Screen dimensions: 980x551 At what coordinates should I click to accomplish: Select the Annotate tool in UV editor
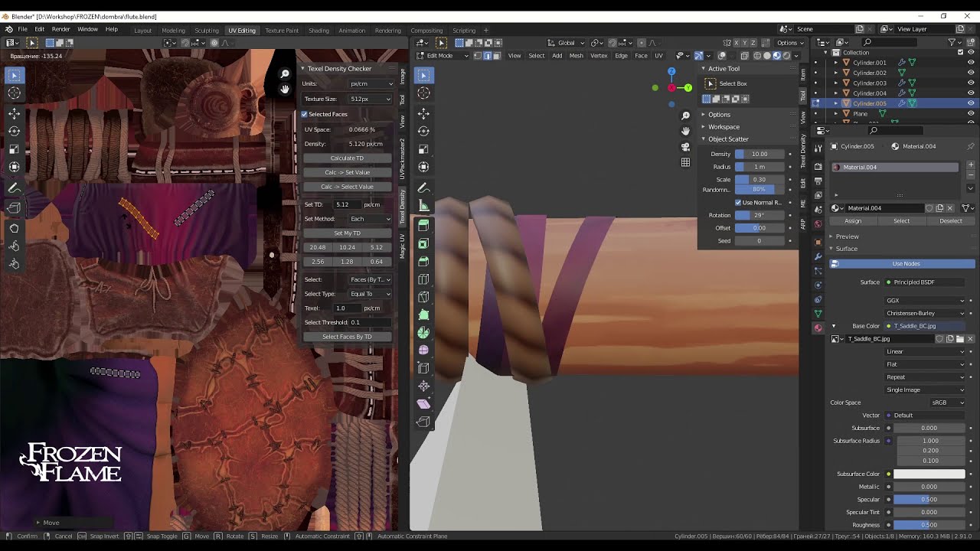click(x=15, y=187)
